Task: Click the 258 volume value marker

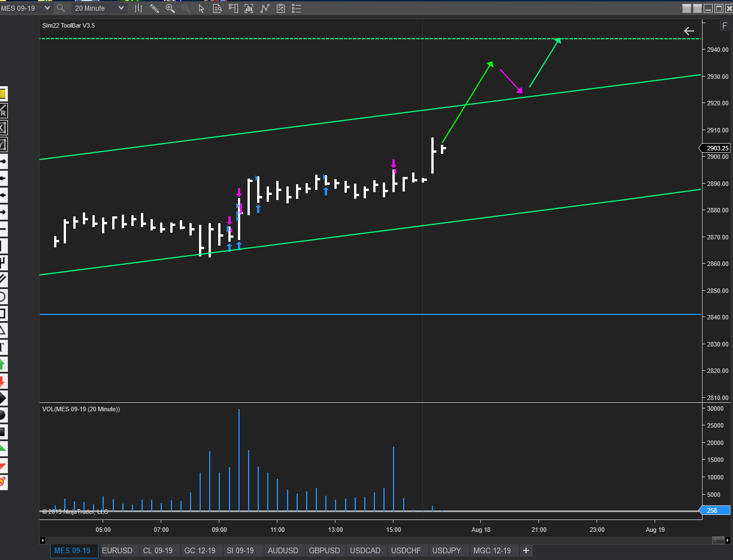Action: [715, 510]
